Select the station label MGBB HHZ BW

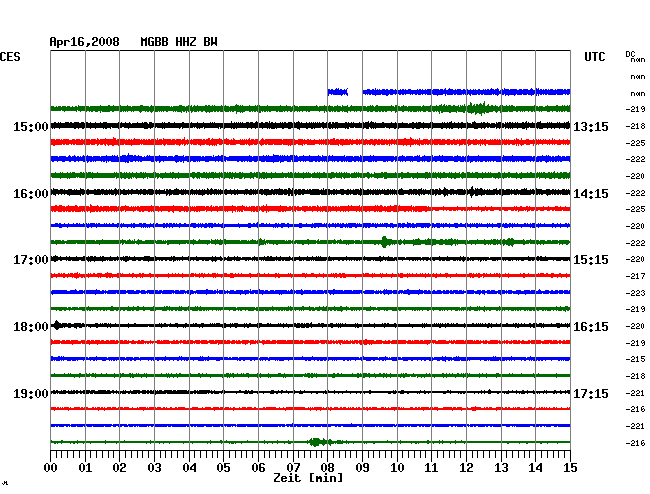click(179, 42)
